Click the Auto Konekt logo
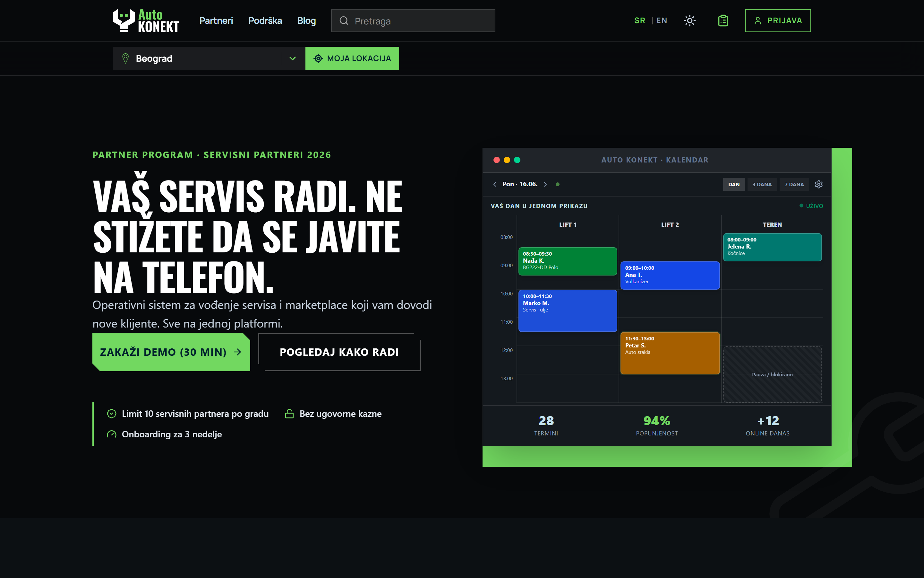 point(146,21)
